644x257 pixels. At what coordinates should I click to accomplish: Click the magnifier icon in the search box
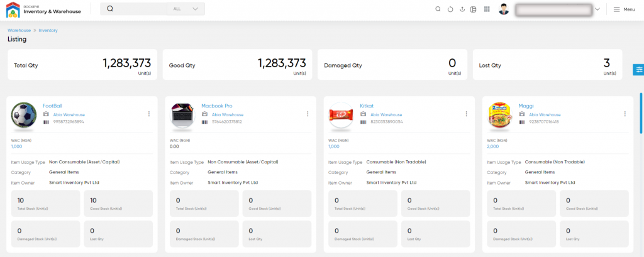(x=109, y=9)
